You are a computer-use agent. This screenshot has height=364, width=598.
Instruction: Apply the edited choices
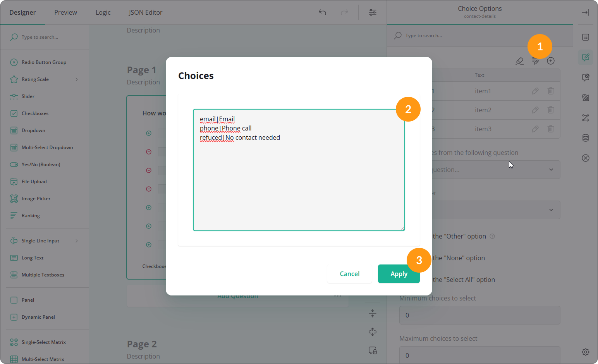pos(399,274)
